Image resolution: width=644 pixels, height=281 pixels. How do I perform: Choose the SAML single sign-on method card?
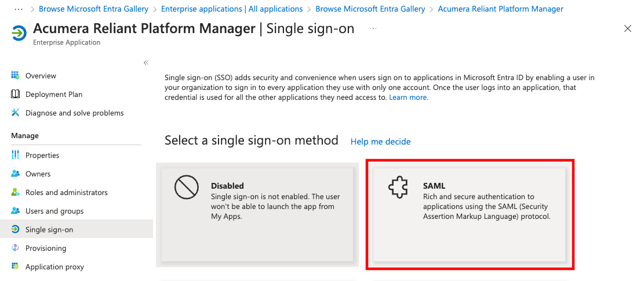[x=470, y=214]
